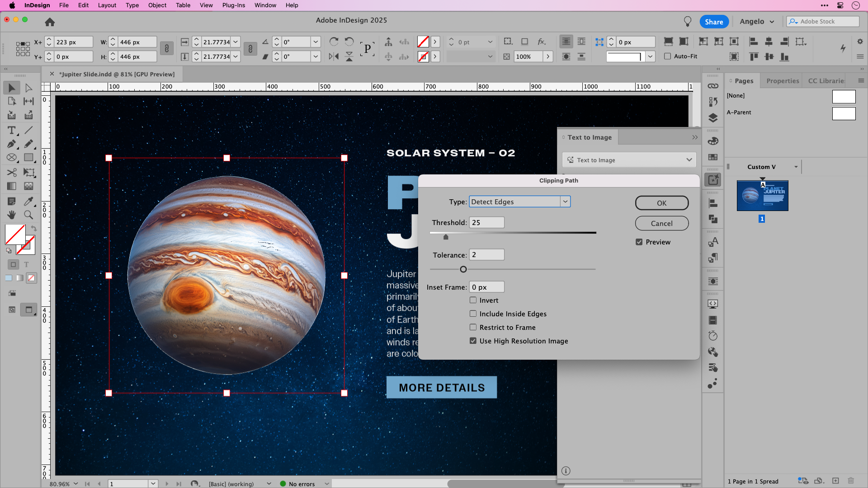The width and height of the screenshot is (868, 488).
Task: Cancel the Clipping Path dialog
Action: pyautogui.click(x=661, y=223)
